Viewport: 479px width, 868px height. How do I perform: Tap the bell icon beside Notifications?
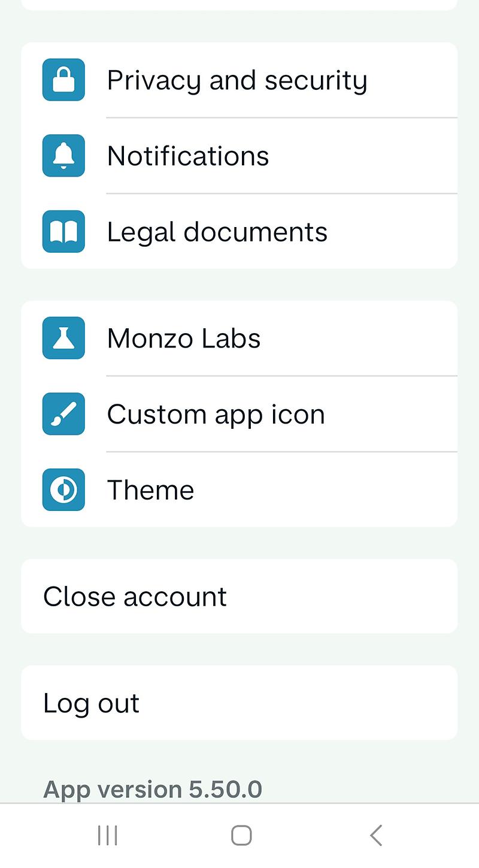coord(63,156)
